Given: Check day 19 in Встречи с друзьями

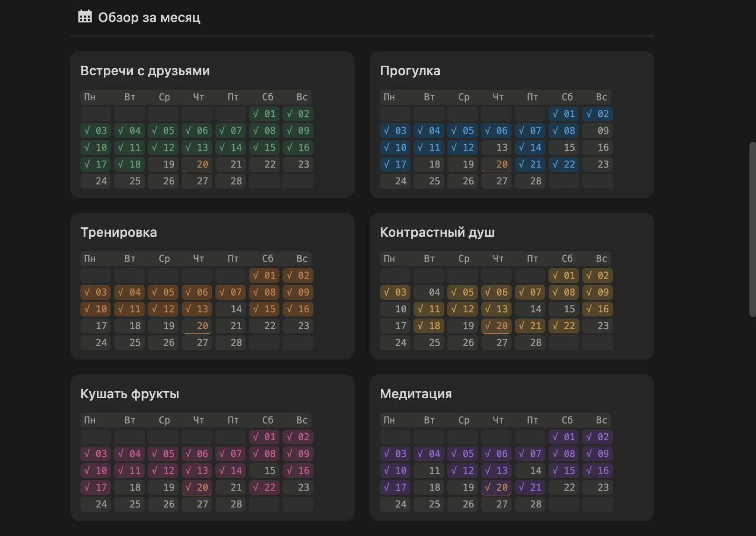Looking at the screenshot, I should (x=163, y=164).
